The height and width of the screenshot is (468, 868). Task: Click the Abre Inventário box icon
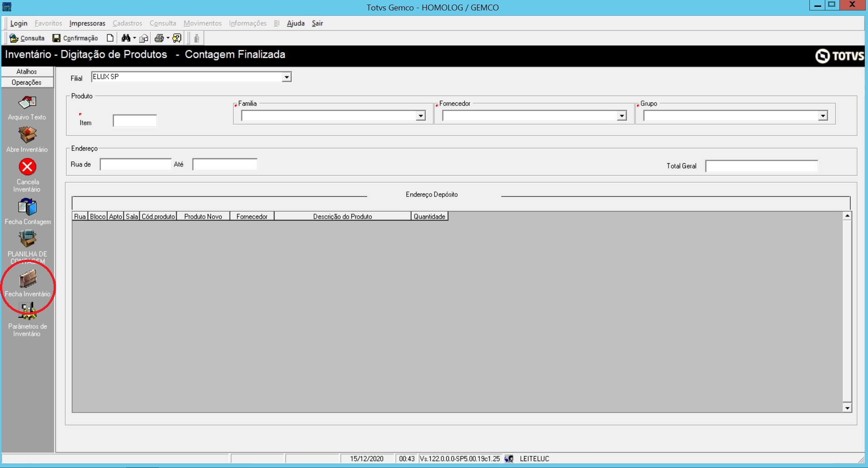click(x=27, y=135)
